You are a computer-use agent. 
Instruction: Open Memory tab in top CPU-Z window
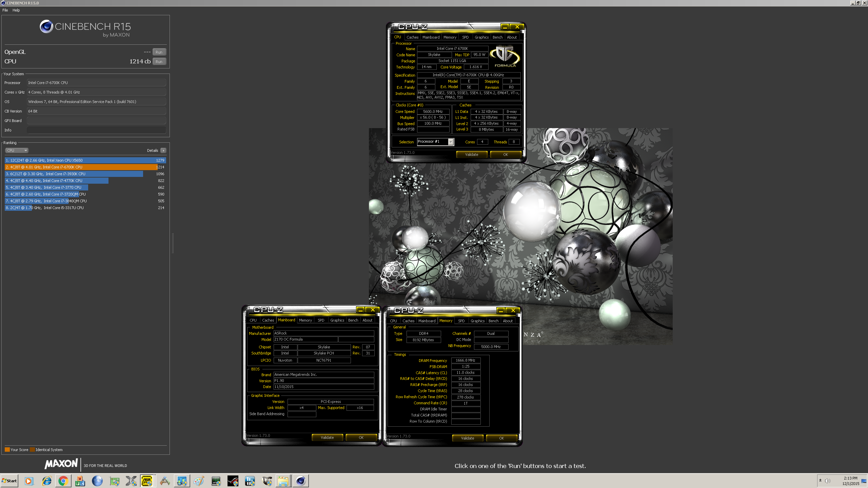tap(450, 37)
